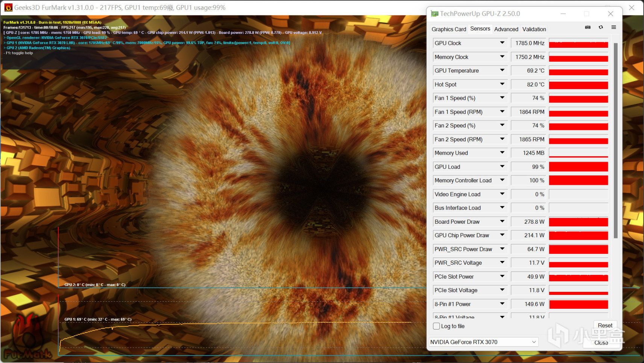
Task: Open the GPU Load sensor dropdown
Action: pyautogui.click(x=502, y=167)
